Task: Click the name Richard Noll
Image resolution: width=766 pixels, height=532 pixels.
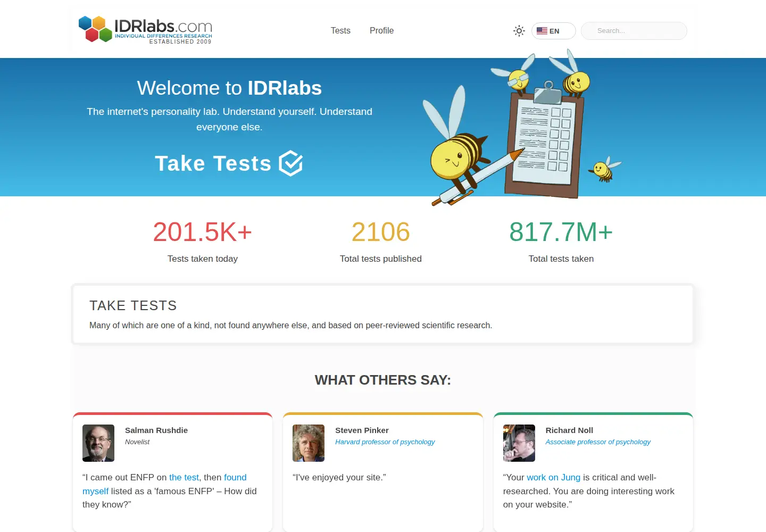Action: (569, 430)
